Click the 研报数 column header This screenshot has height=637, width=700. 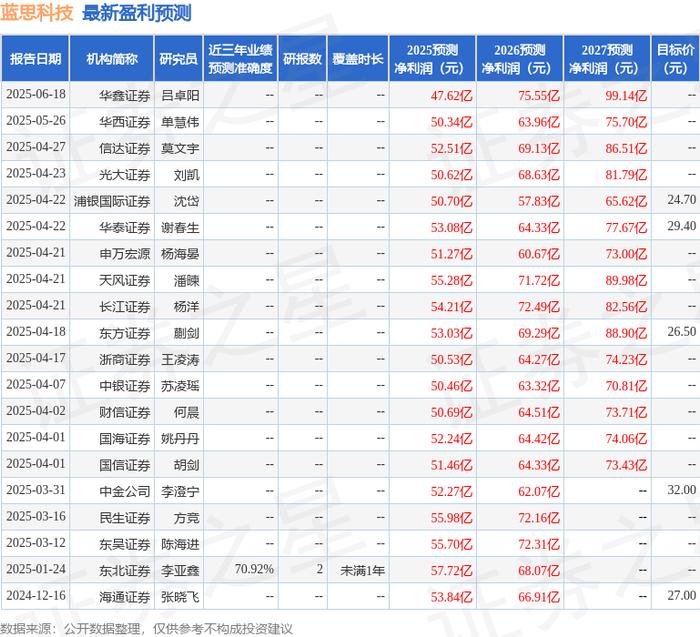tap(302, 59)
